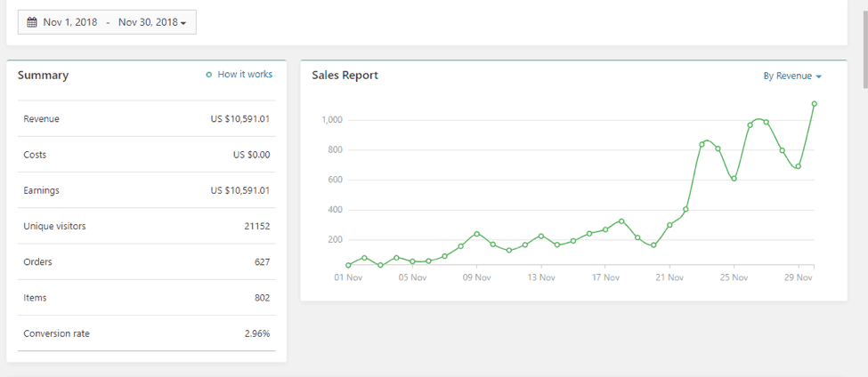Click the Earnings amount US $10,591.01
Image resolution: width=868 pixels, height=377 pixels.
pos(239,190)
